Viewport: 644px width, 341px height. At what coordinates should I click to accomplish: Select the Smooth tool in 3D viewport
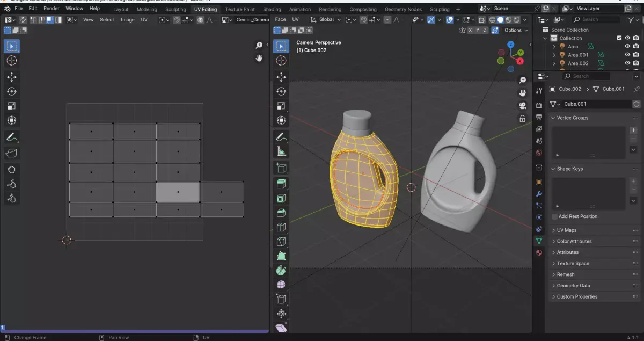(x=281, y=285)
